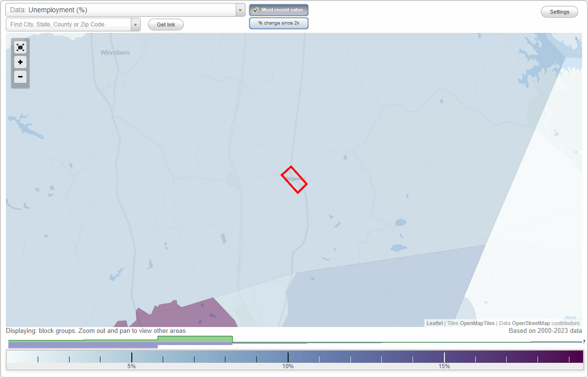This screenshot has width=588, height=378.
Task: Click the 'Based on 2000-2023 data' text
Action: click(545, 331)
